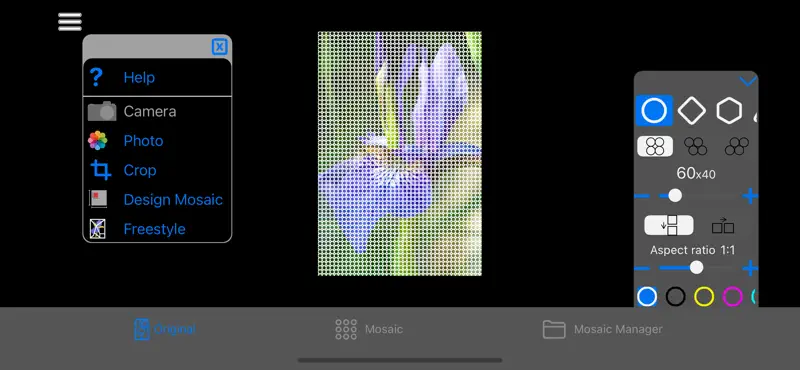Close the menu panel with X
Viewport: 800px width, 370px height.
click(x=219, y=47)
